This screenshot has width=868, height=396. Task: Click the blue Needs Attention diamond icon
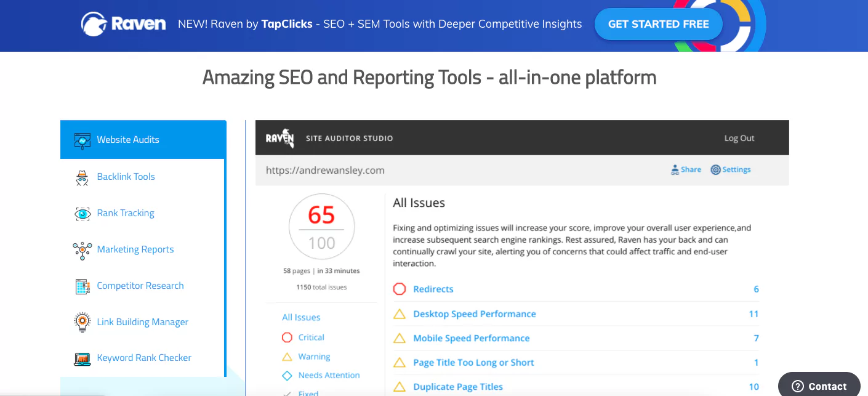click(x=287, y=376)
